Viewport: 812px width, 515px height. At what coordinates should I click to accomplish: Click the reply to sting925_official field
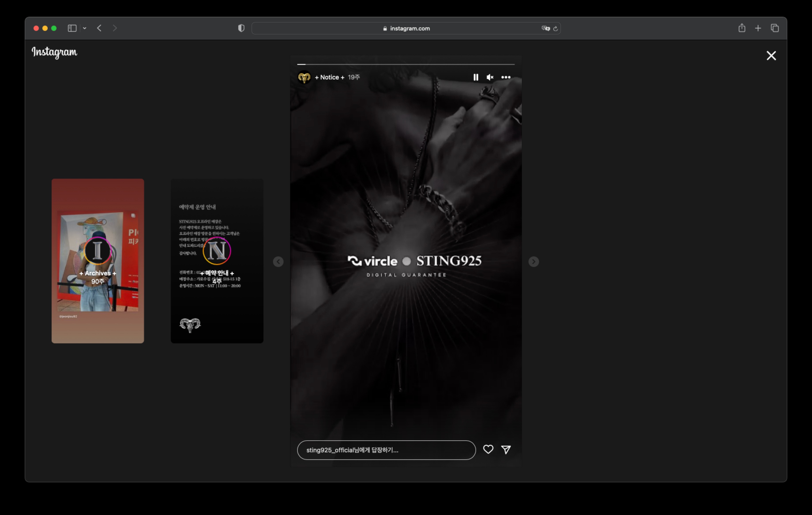tap(386, 450)
